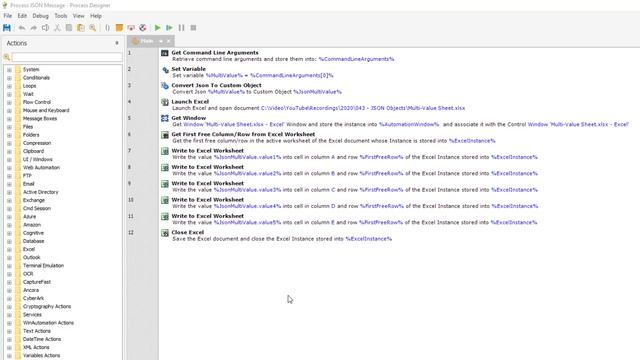Screen dimensions: 640x360
Task: Select the Cryptography Actions category
Action: 47,306
